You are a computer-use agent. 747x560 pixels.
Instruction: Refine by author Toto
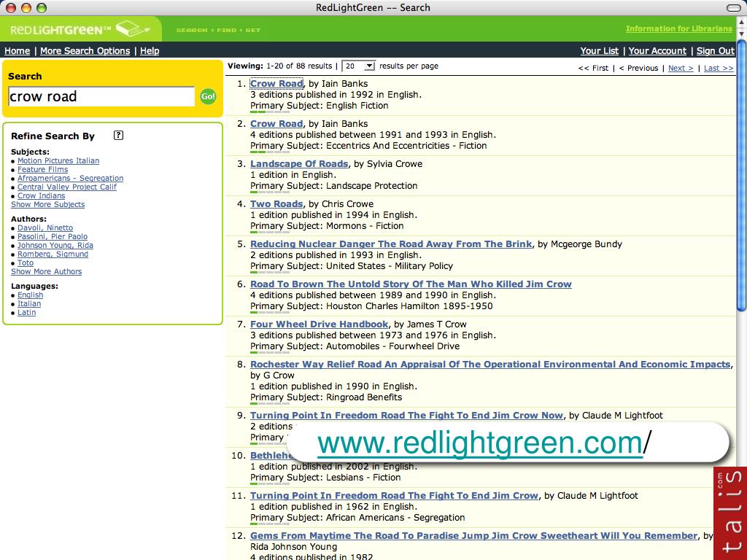click(26, 262)
